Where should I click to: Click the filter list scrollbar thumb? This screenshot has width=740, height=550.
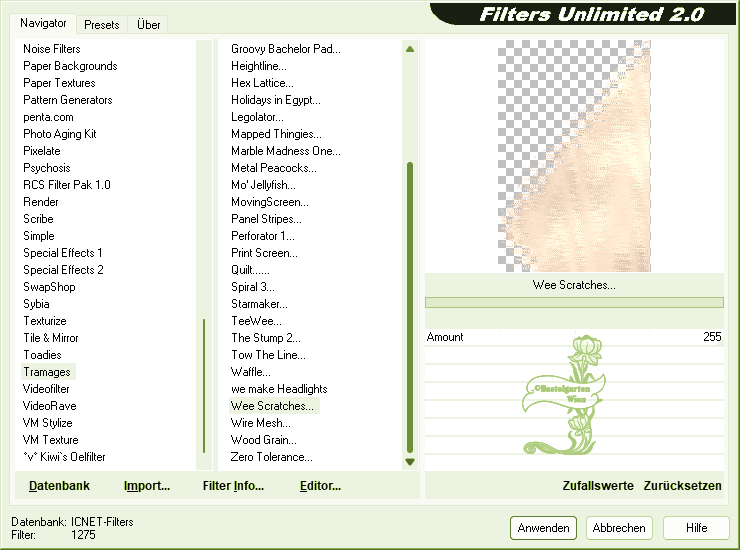click(410, 307)
